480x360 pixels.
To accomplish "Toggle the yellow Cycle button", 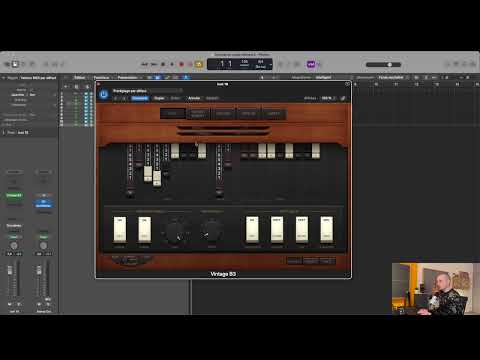I will (x=199, y=64).
